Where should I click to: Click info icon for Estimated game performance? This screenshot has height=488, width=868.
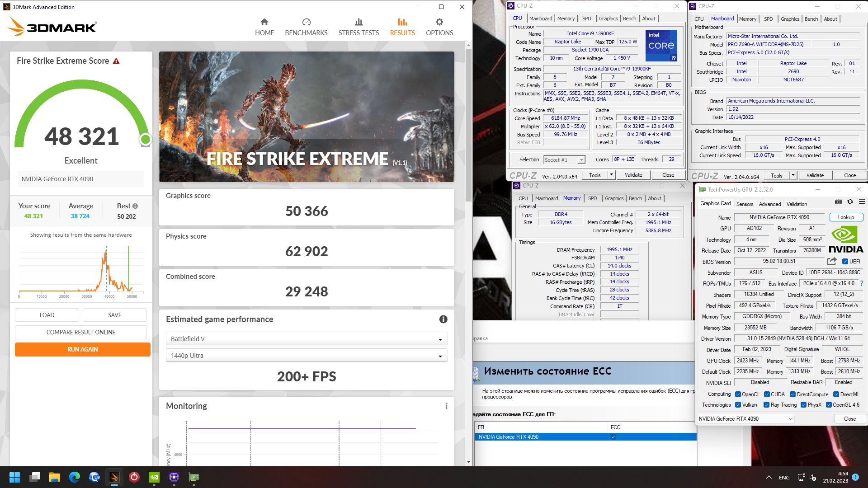coord(443,319)
